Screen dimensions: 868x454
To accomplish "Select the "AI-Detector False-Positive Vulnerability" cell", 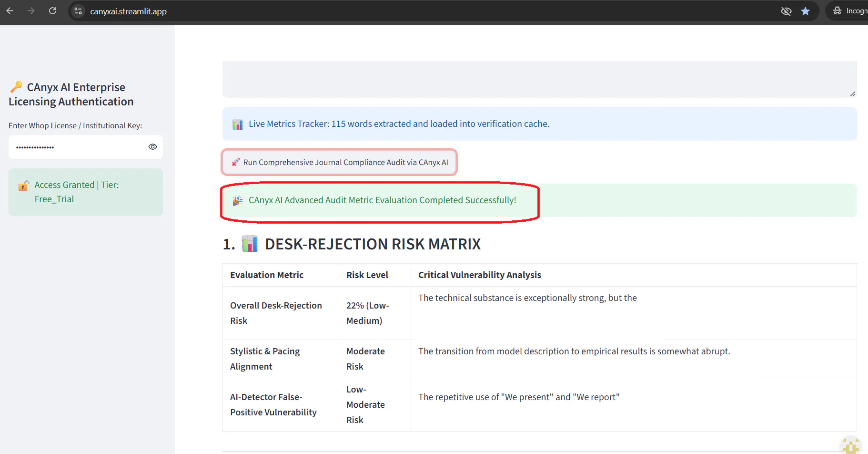I will click(x=281, y=404).
